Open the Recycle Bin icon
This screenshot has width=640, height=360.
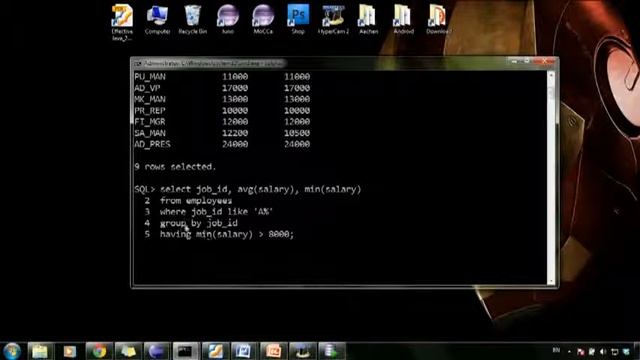coord(193,19)
